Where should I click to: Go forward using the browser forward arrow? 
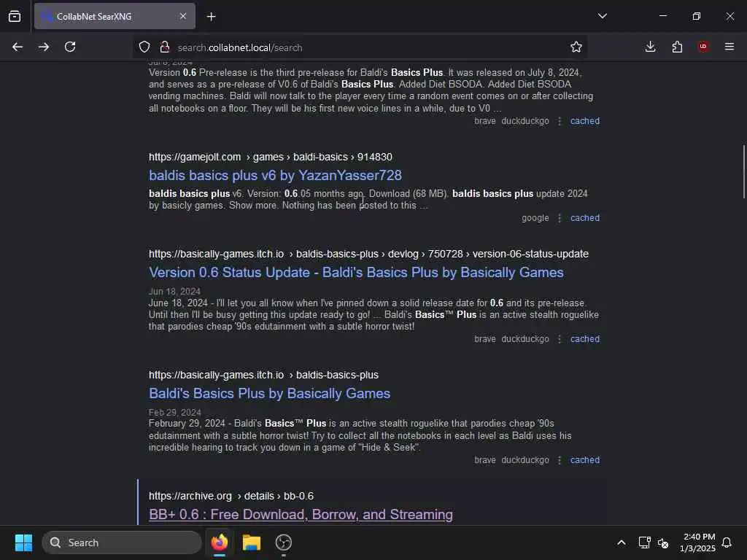(44, 47)
